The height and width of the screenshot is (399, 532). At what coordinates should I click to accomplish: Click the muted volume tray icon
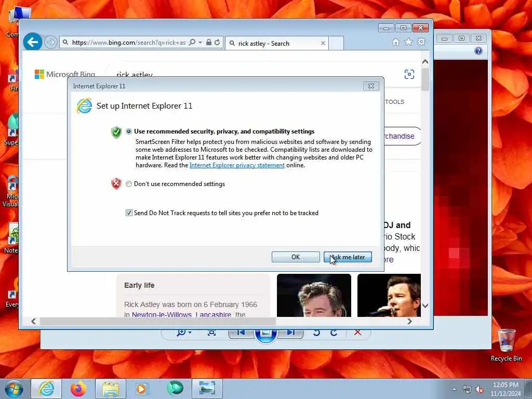[x=480, y=390]
